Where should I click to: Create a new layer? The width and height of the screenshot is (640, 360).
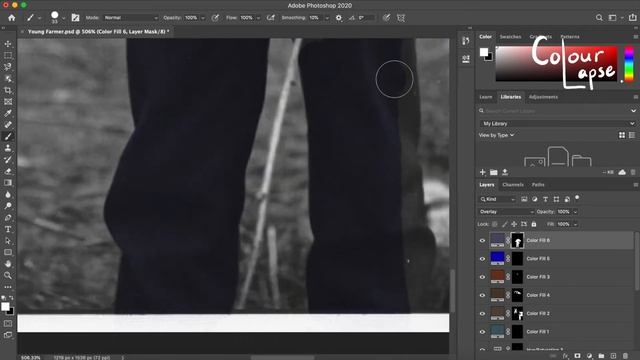(x=613, y=356)
